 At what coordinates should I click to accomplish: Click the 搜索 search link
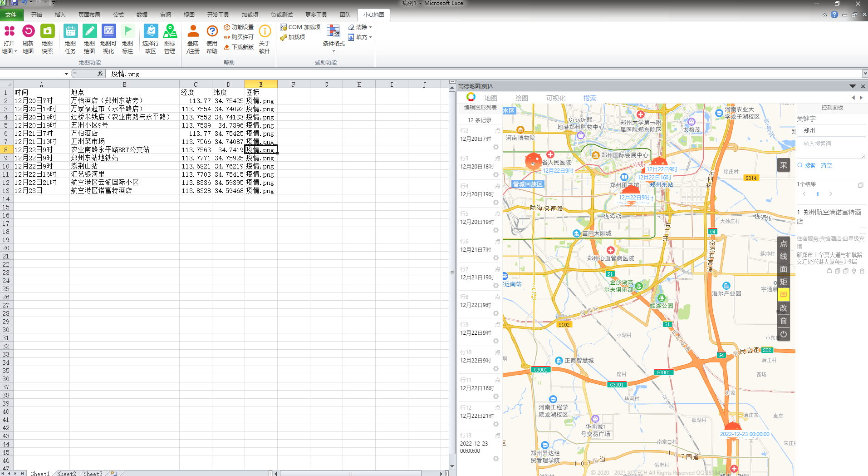pyautogui.click(x=809, y=166)
